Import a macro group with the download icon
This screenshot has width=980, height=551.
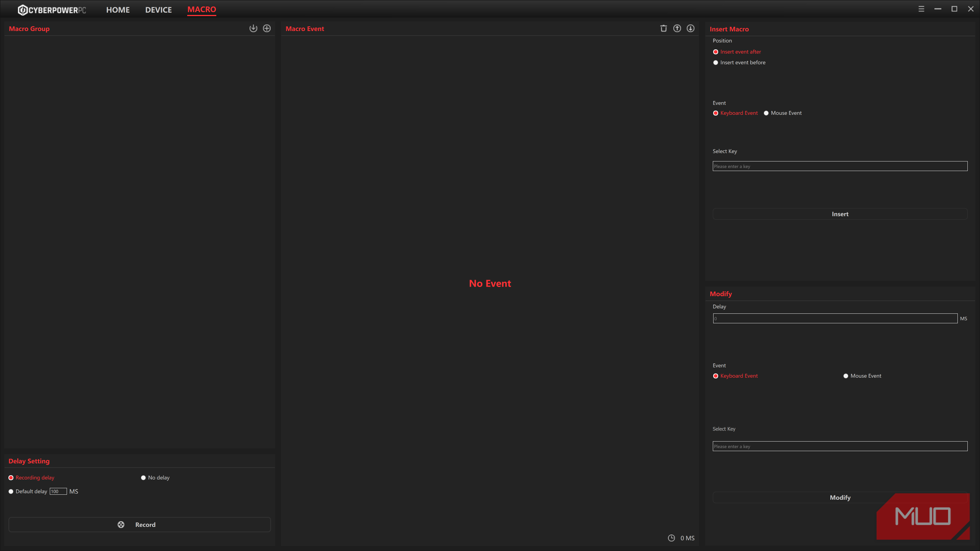[253, 28]
